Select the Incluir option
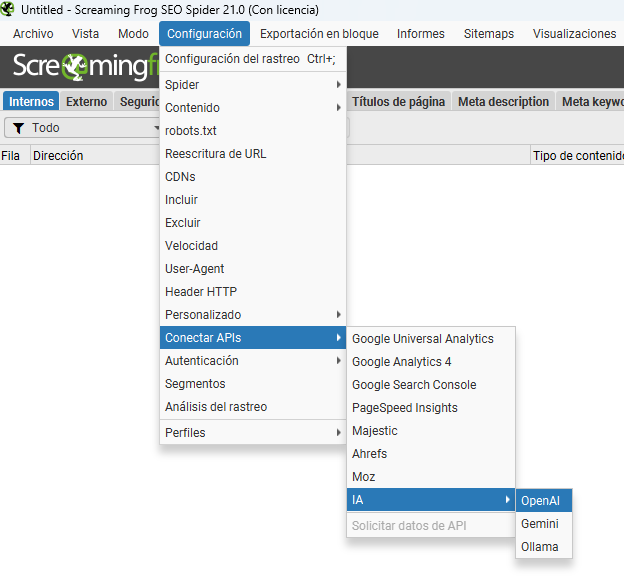 (x=253, y=200)
